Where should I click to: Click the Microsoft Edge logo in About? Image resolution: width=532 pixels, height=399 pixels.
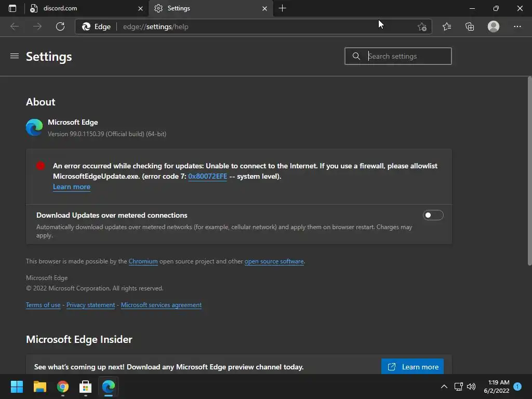[34, 127]
